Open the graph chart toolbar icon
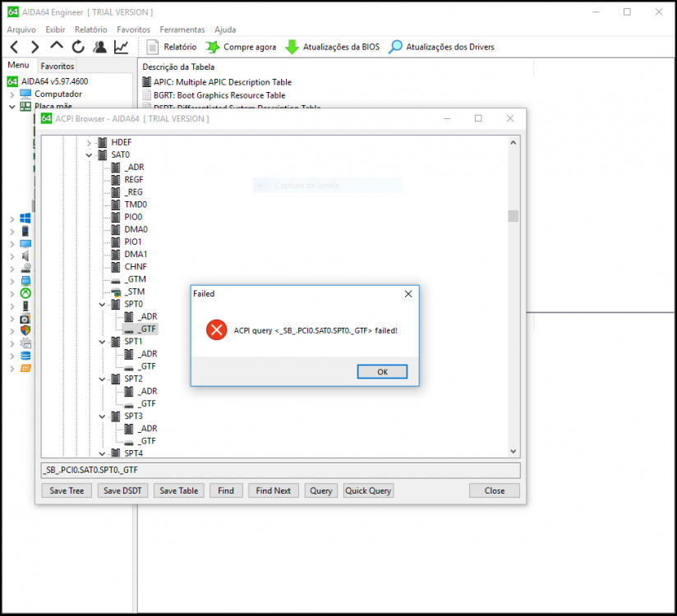Screen dimensions: 677x616 click(122, 47)
